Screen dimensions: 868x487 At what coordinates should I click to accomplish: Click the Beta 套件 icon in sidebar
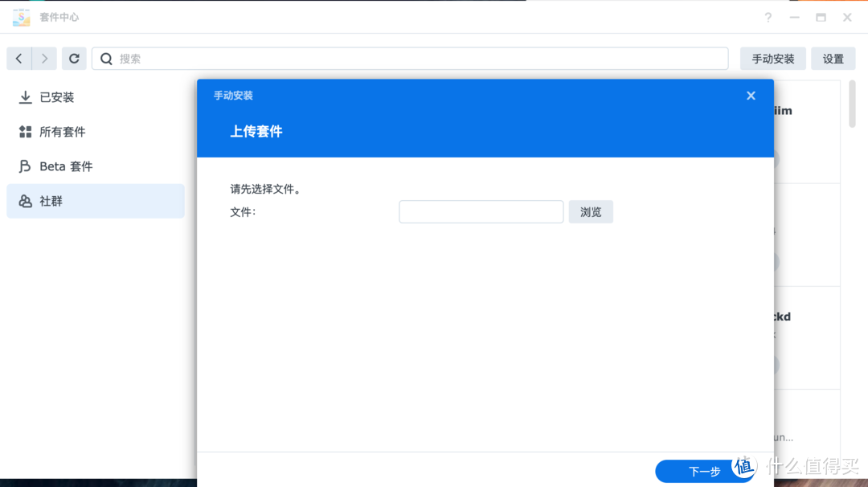(x=23, y=166)
